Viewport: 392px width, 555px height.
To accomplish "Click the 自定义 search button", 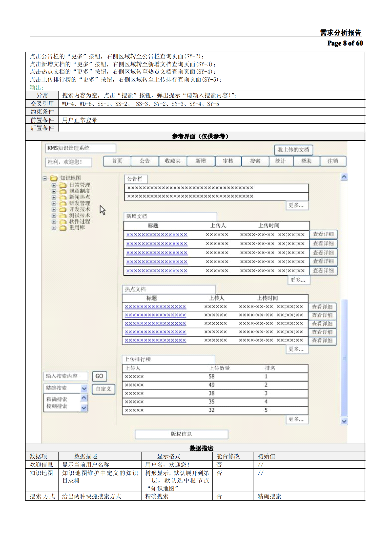I will [103, 389].
